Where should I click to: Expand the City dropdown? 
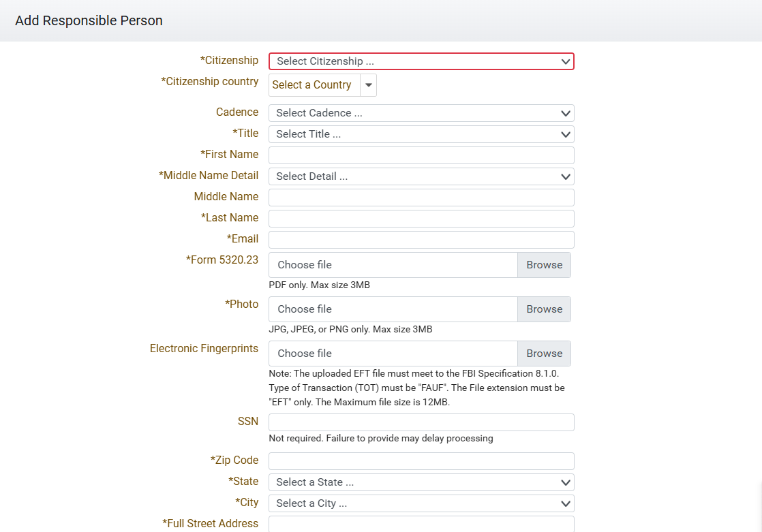[421, 503]
